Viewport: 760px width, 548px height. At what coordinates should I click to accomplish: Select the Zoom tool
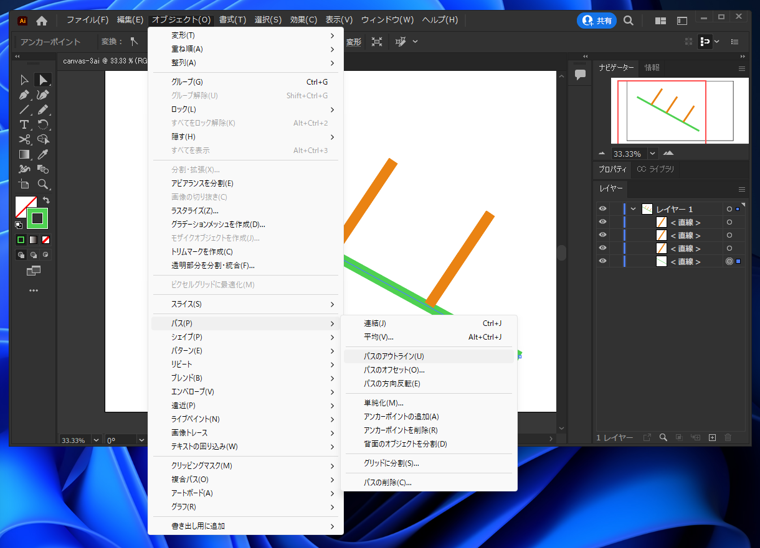coord(43,184)
